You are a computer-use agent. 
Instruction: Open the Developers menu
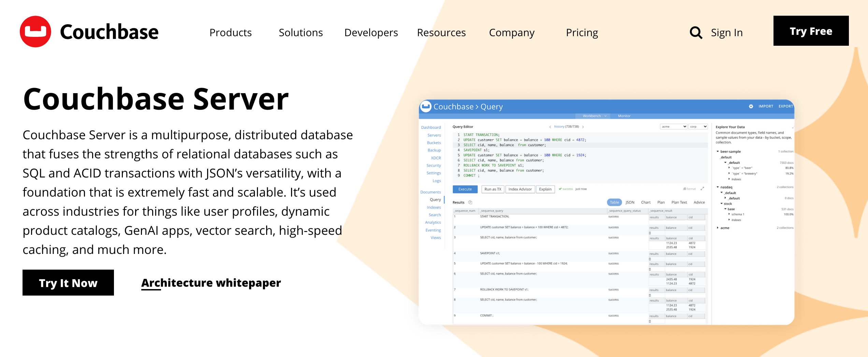pos(371,33)
